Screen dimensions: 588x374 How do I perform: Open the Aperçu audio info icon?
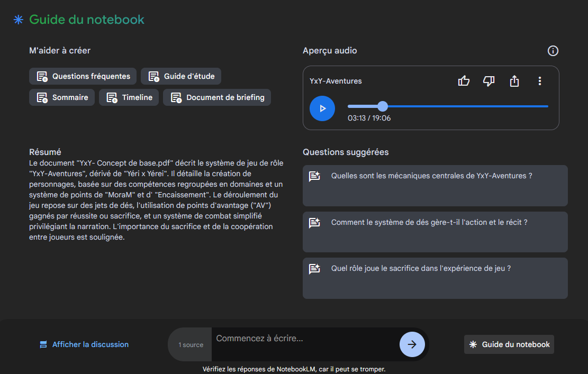pyautogui.click(x=553, y=51)
